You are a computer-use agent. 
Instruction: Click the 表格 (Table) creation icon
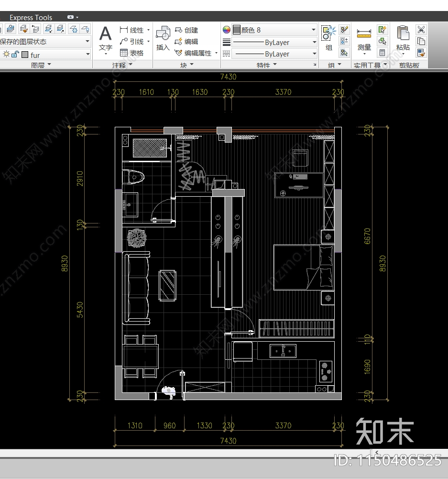123,53
